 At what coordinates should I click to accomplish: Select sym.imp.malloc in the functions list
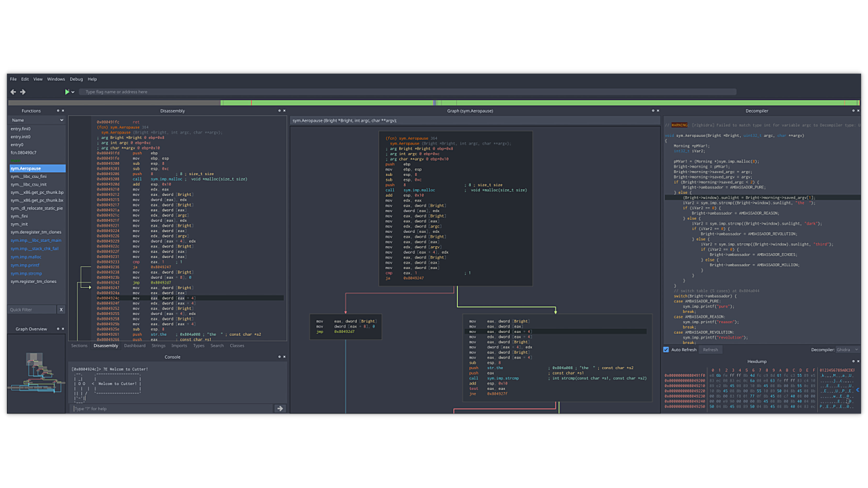[26, 257]
